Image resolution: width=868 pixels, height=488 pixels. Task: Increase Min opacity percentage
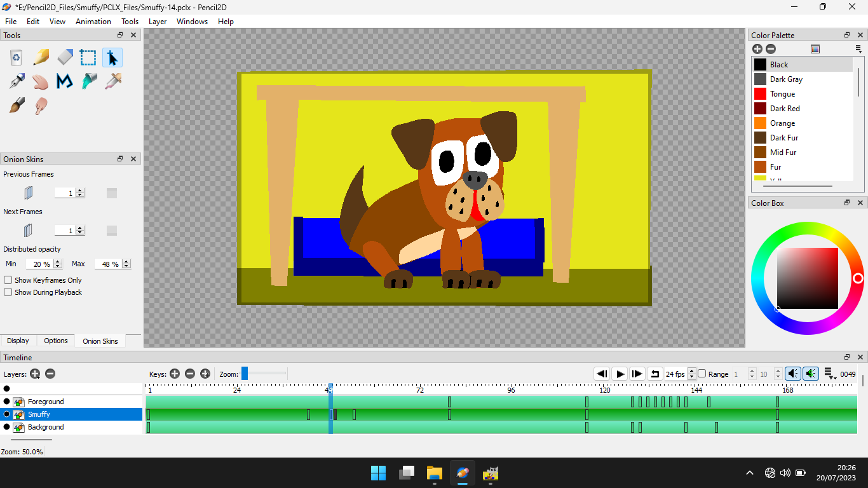point(58,261)
